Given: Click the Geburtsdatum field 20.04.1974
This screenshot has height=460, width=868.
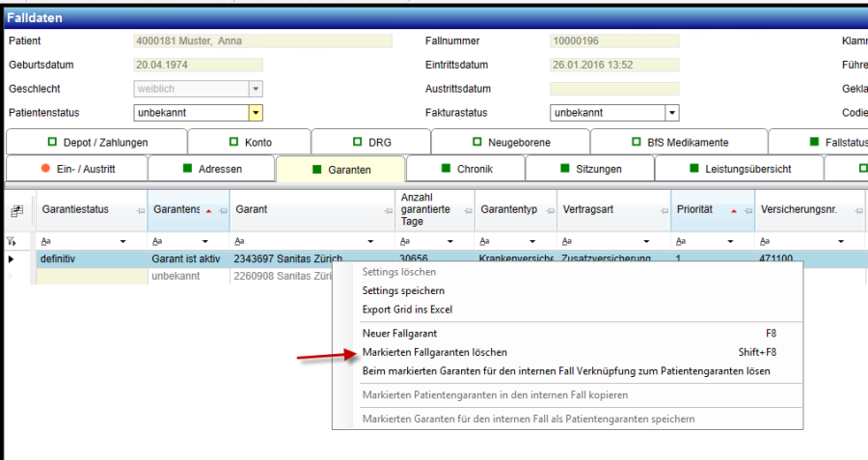Looking at the screenshot, I should tap(198, 65).
